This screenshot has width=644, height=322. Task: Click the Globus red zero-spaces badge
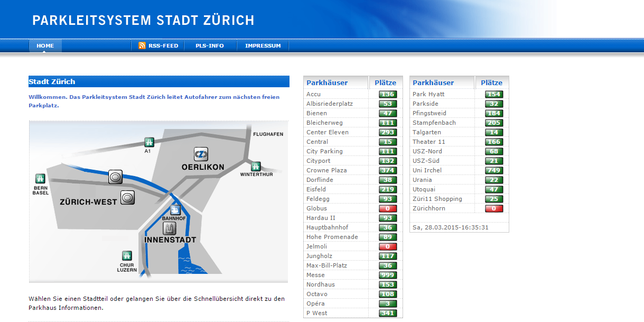(388, 208)
